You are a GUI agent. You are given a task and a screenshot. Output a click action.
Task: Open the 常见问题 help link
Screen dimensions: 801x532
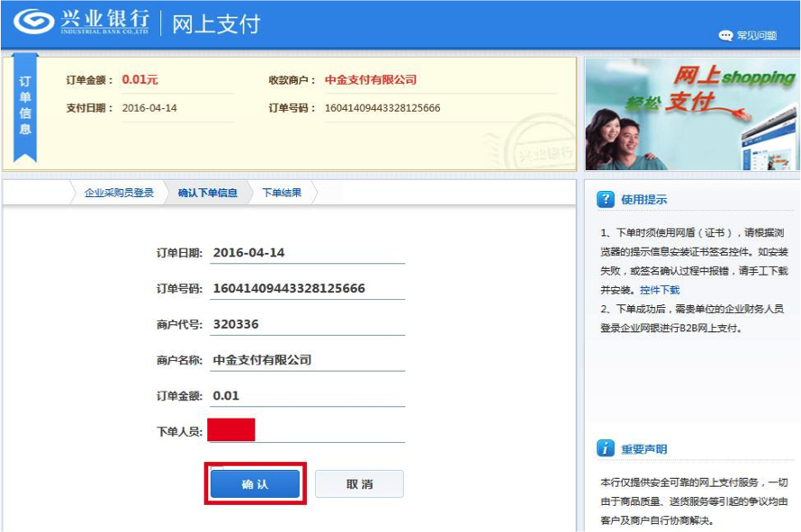pyautogui.click(x=756, y=36)
